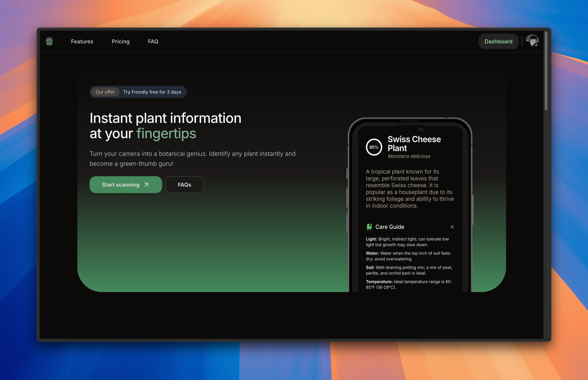Click the 'Our offer' pill label
Image resolution: width=588 pixels, height=380 pixels.
105,92
